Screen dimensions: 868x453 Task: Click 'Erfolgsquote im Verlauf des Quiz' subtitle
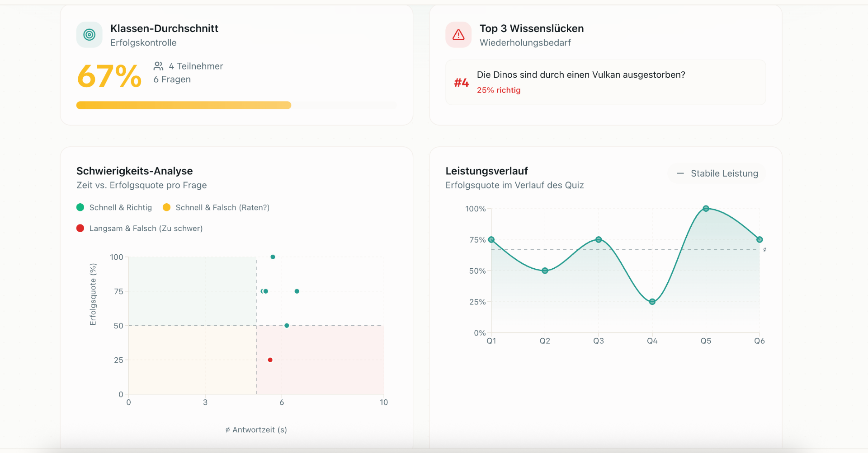[x=515, y=185]
